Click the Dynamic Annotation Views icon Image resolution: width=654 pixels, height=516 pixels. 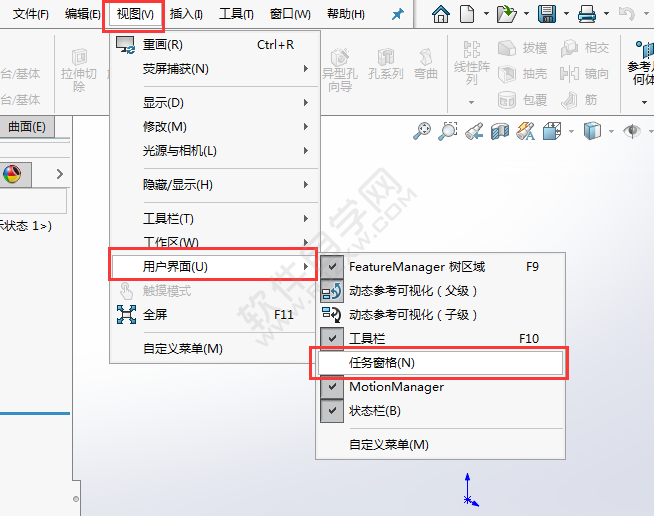[x=526, y=131]
